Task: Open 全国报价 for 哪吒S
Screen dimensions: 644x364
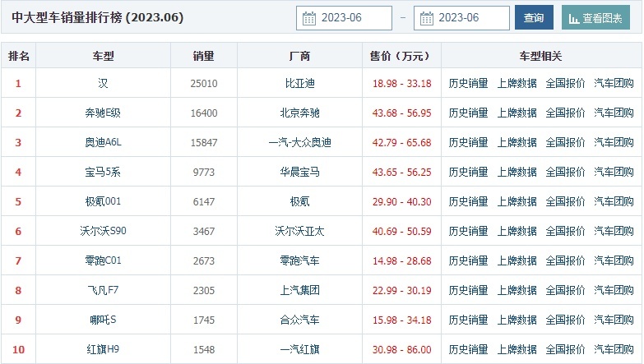Action: pos(565,320)
